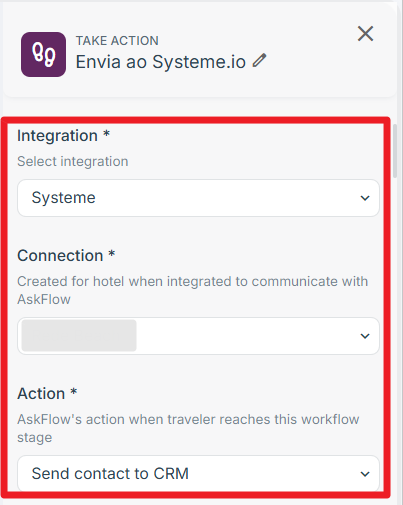Click the AskFlow's action description text
The height and width of the screenshot is (505, 403).
click(188, 428)
